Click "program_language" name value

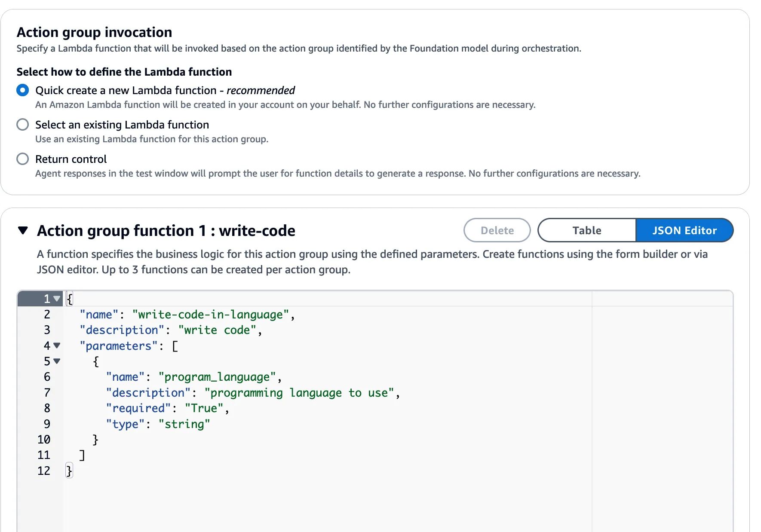coord(217,377)
